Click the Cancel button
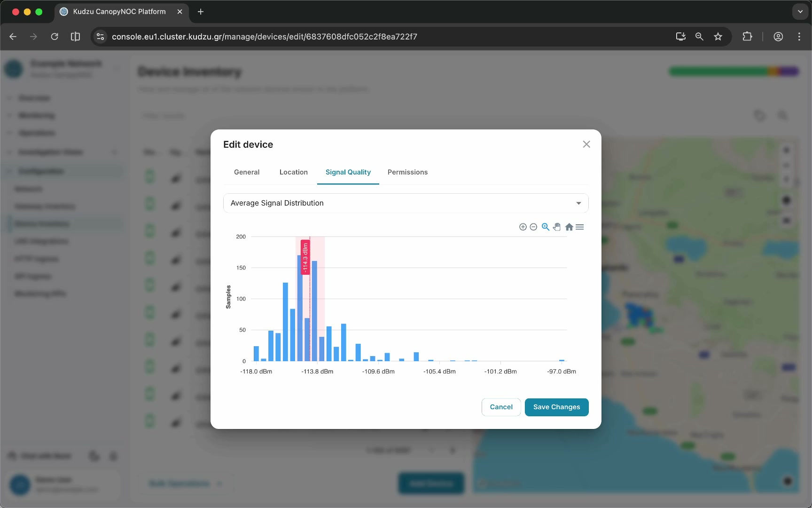Image resolution: width=812 pixels, height=508 pixels. click(501, 407)
